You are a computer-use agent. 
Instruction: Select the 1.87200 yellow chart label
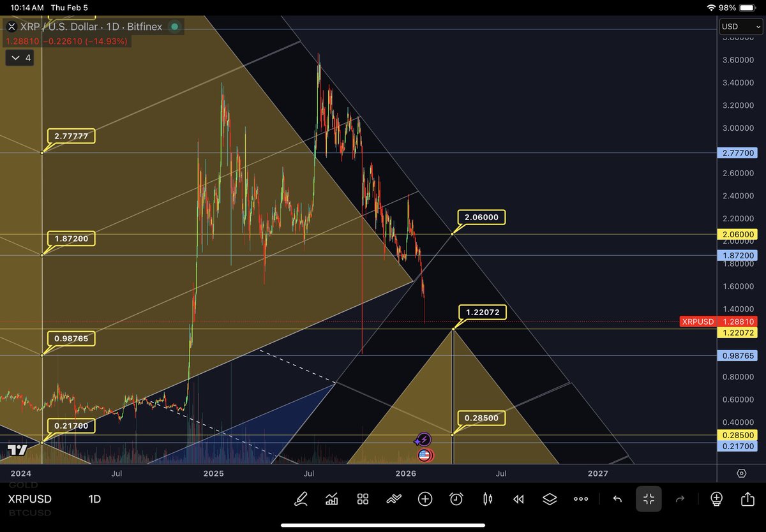click(71, 239)
